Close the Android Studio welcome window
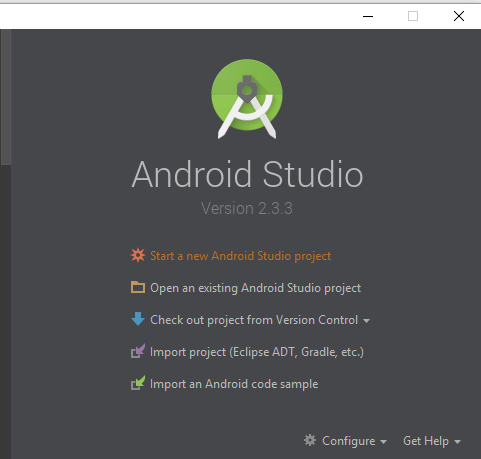 point(459,16)
